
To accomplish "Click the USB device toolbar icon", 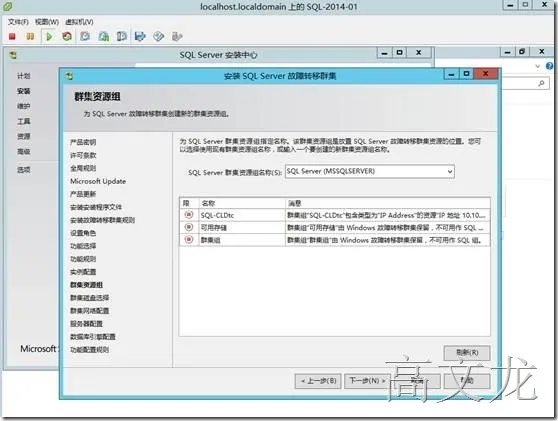I will point(177,36).
